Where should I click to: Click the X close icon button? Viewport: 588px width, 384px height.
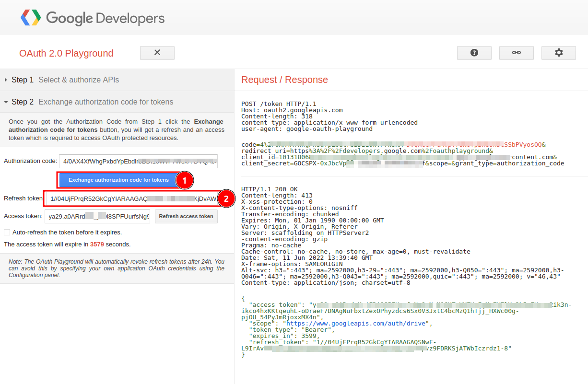point(157,53)
